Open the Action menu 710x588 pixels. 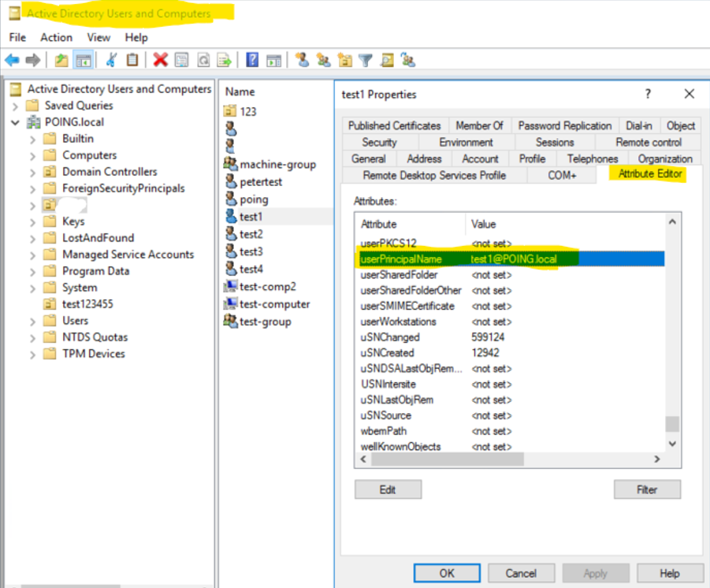click(x=56, y=37)
